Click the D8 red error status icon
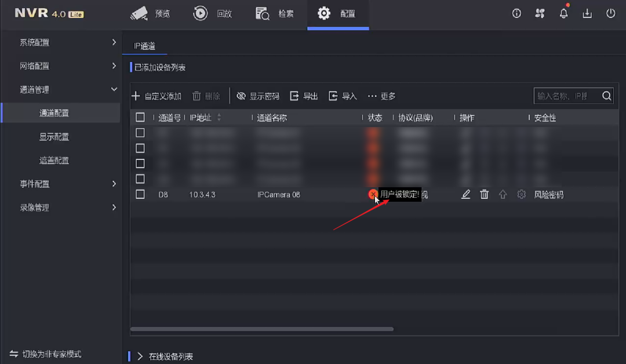The width and height of the screenshot is (626, 364). (373, 194)
